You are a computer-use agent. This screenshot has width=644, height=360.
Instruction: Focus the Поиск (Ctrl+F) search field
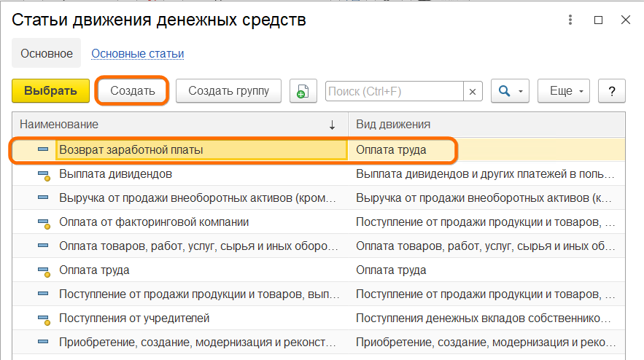pos(395,91)
